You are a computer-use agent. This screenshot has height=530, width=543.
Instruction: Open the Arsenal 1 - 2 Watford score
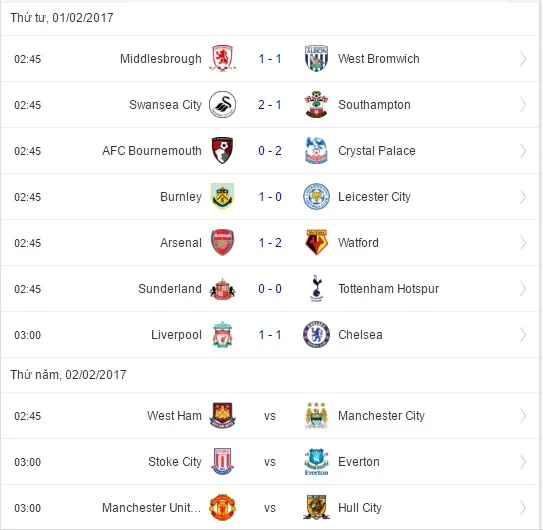tap(270, 243)
